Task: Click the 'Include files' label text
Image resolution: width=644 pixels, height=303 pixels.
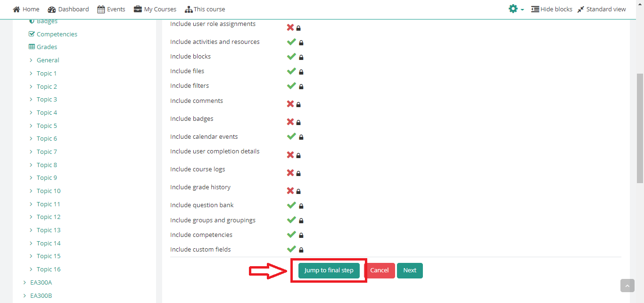Action: [187, 71]
